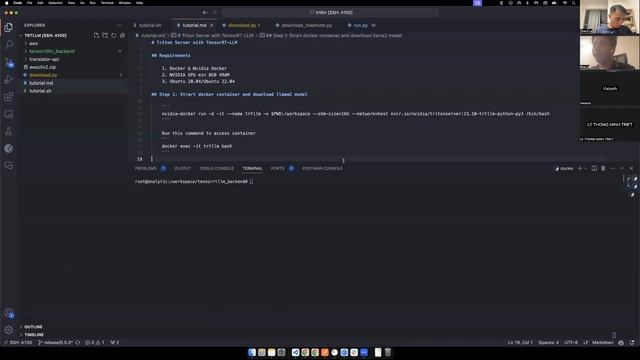
Task: Open the OUTPUT panel tab
Action: [182, 168]
